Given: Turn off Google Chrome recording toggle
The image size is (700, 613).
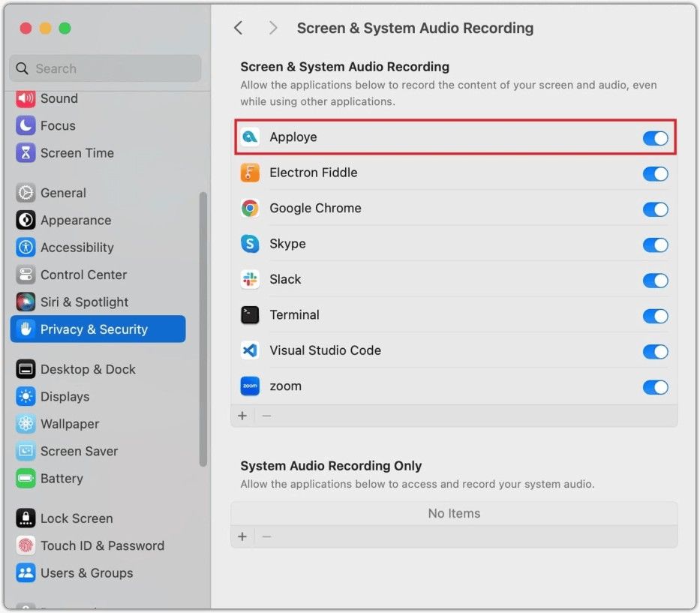Looking at the screenshot, I should tap(655, 209).
